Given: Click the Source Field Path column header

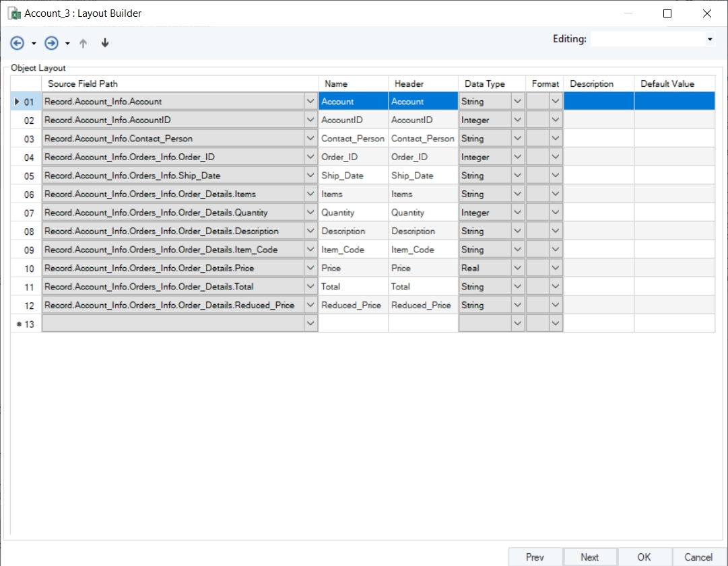Looking at the screenshot, I should pos(179,84).
